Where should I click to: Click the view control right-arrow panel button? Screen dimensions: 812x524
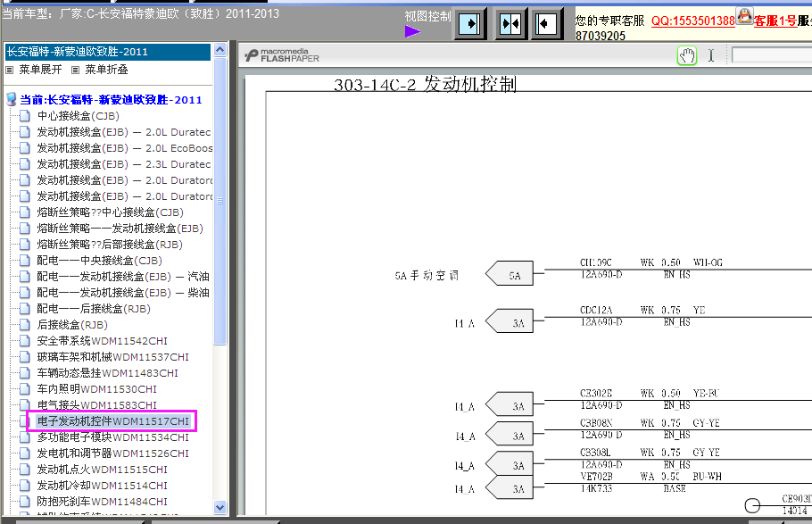tap(470, 23)
